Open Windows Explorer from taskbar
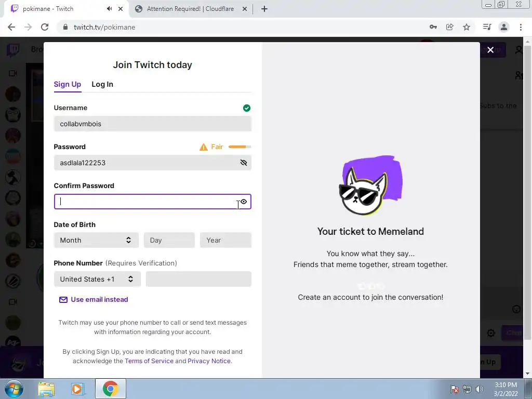Viewport: 532px width, 399px height. (x=46, y=389)
